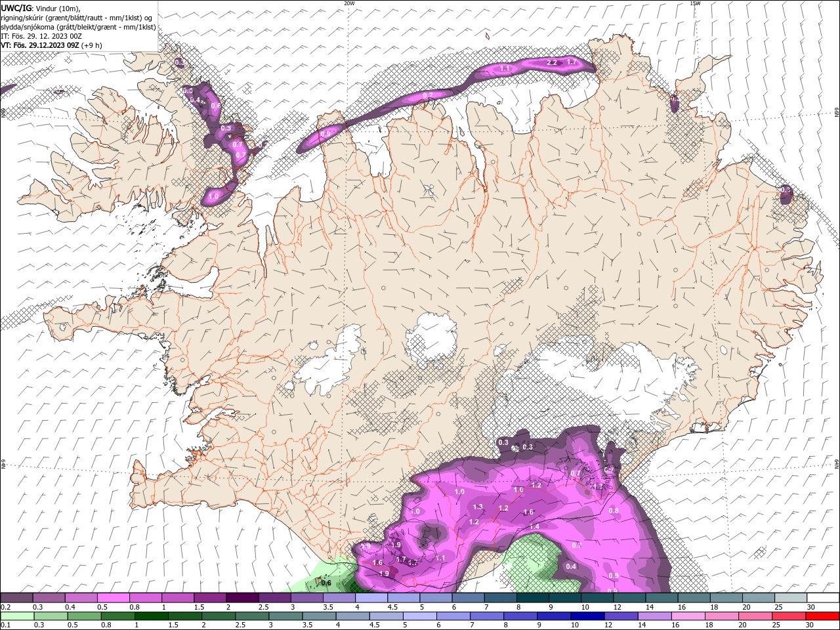This screenshot has height=630, width=840.
Task: Pick the dark purple swatch after 2 on upper scale
Action: click(242, 598)
